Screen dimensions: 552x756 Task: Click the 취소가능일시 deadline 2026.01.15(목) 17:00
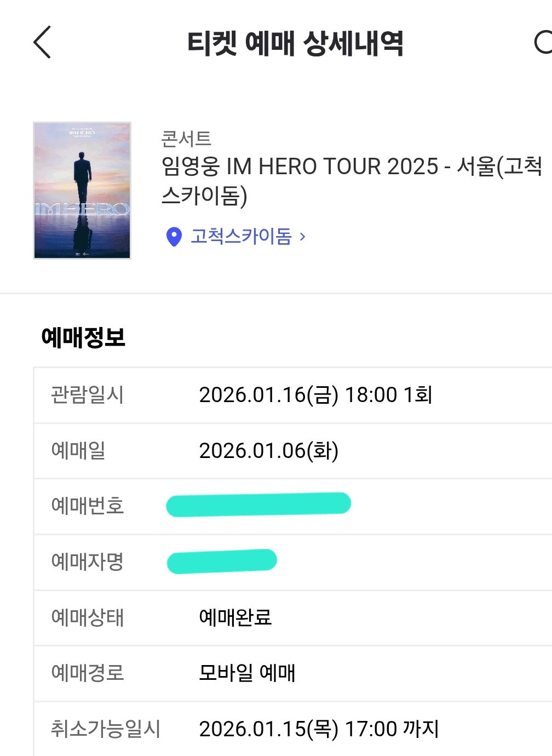(319, 729)
